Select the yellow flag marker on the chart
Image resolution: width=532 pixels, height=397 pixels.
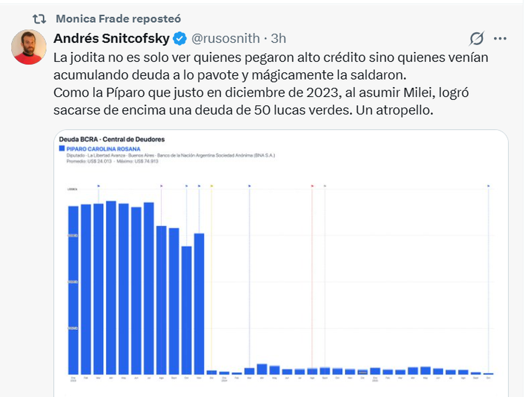211,186
